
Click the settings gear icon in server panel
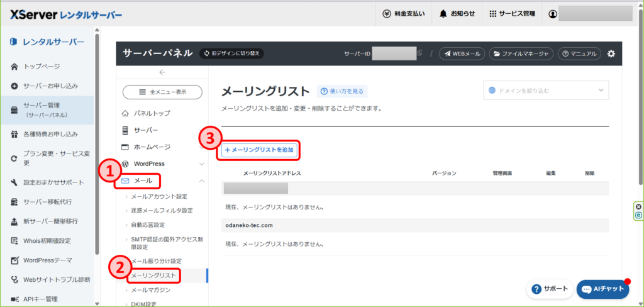pos(611,53)
